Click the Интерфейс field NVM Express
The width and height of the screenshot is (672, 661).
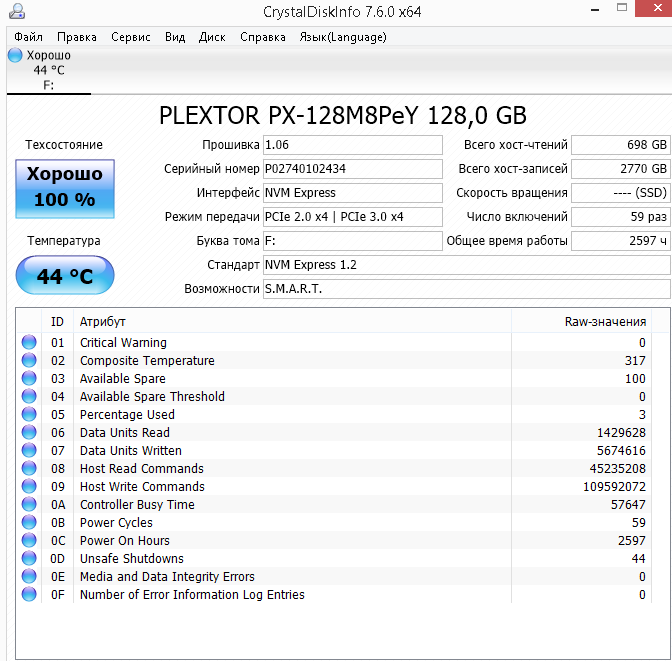(x=353, y=193)
